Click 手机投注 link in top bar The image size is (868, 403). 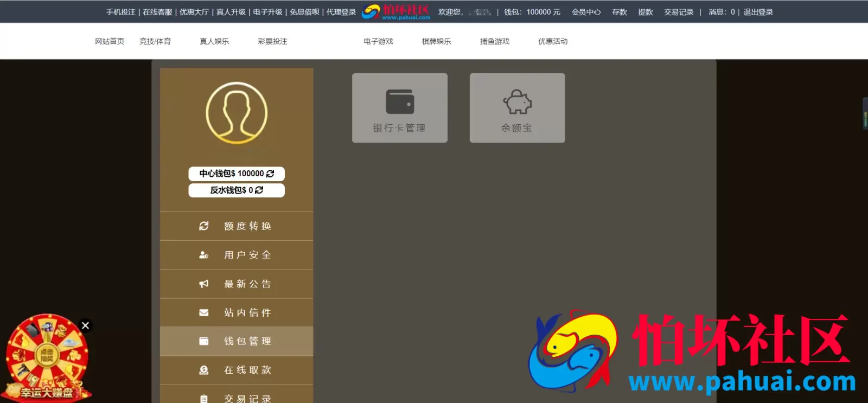pos(120,12)
